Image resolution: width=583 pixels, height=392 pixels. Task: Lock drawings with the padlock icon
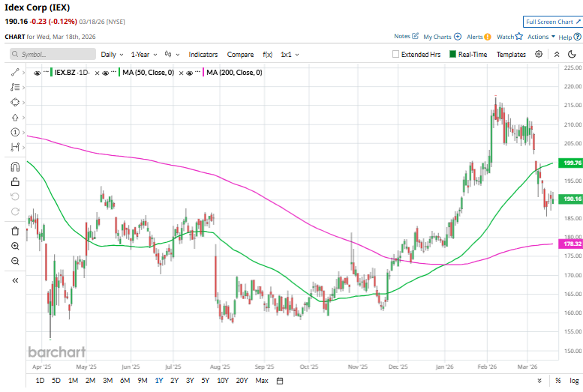click(x=15, y=181)
